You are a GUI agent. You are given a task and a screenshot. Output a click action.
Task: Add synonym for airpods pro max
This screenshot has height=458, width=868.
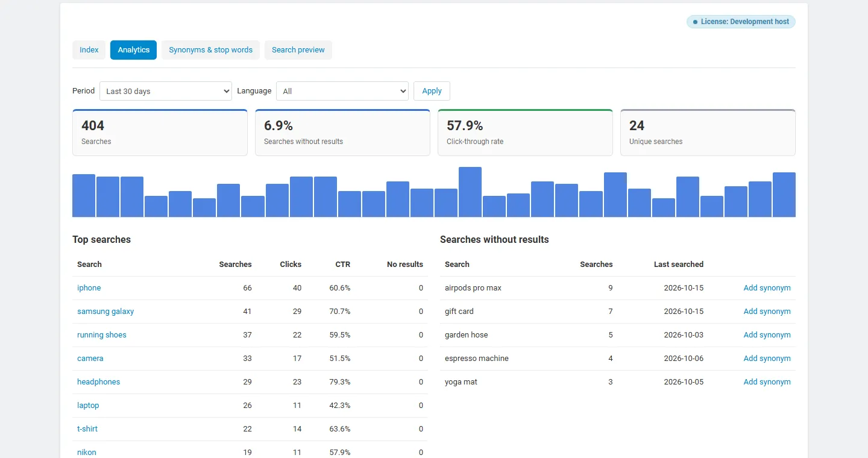(767, 288)
